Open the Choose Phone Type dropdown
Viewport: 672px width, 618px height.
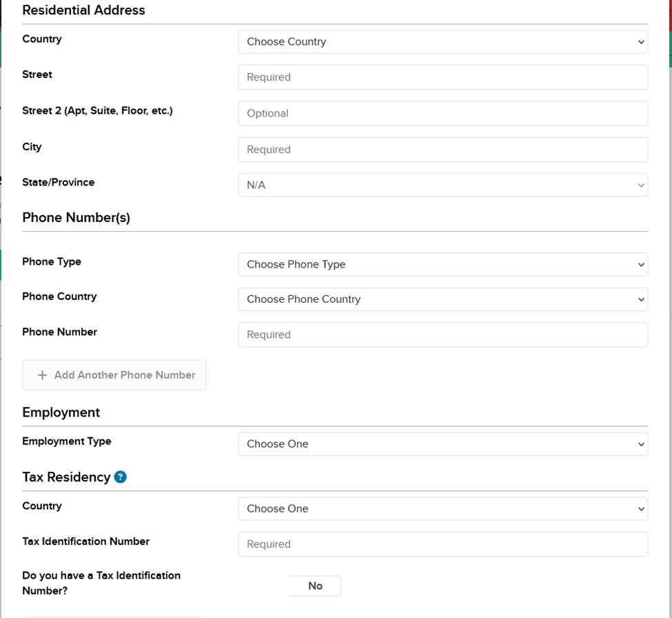pos(442,265)
